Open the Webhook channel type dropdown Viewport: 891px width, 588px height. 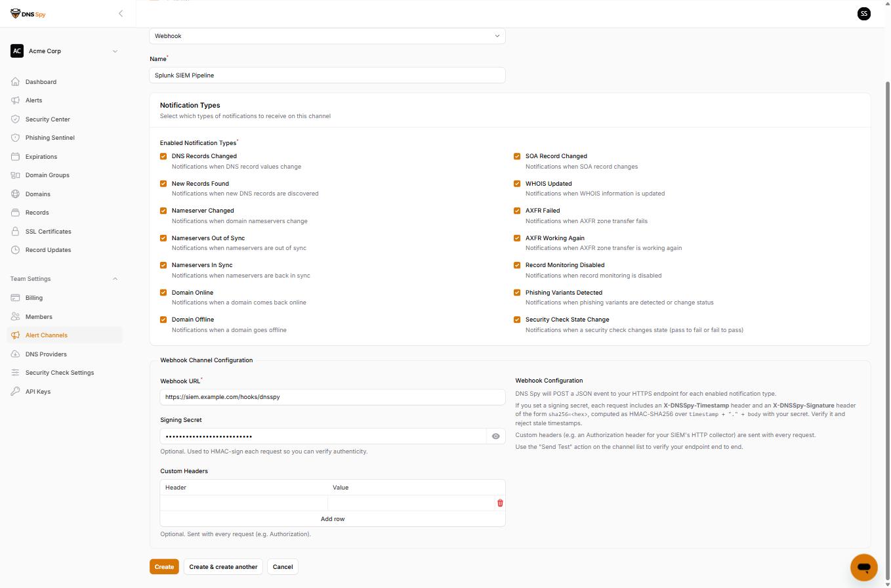point(327,36)
